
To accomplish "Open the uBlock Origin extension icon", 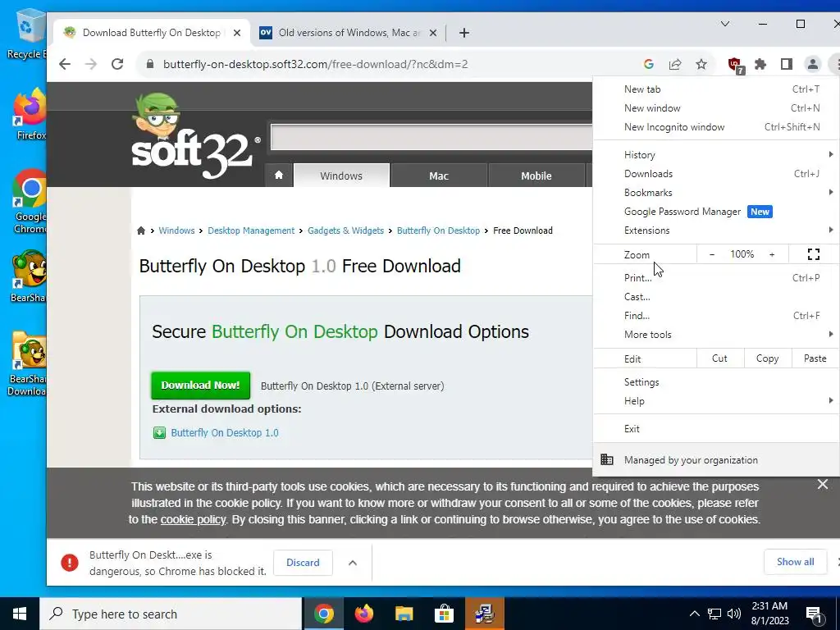I will pyautogui.click(x=736, y=66).
